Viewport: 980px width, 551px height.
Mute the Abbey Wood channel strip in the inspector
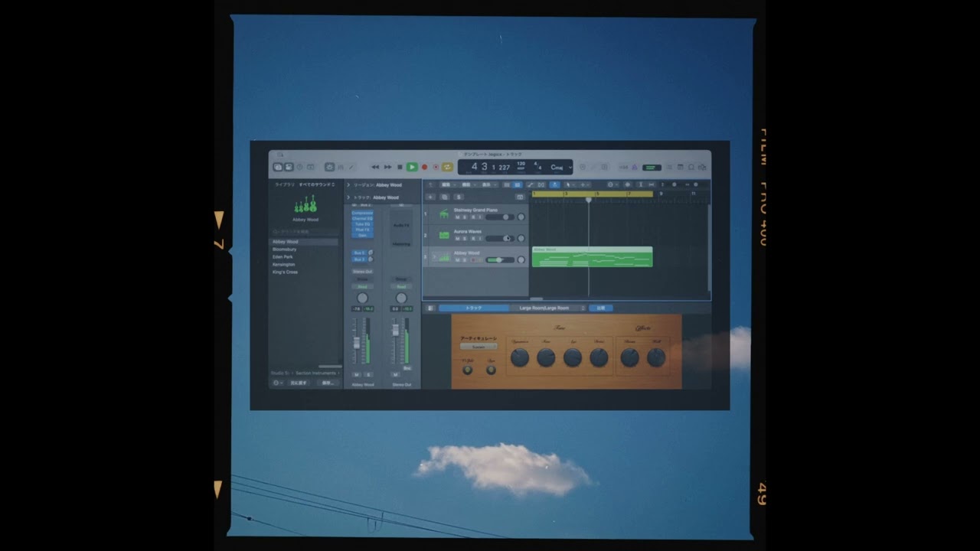(357, 374)
